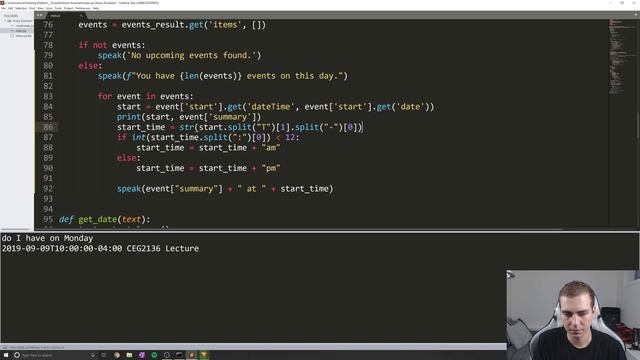Click line number 95 in the gutter
The height and width of the screenshot is (360, 640).
[x=48, y=219]
